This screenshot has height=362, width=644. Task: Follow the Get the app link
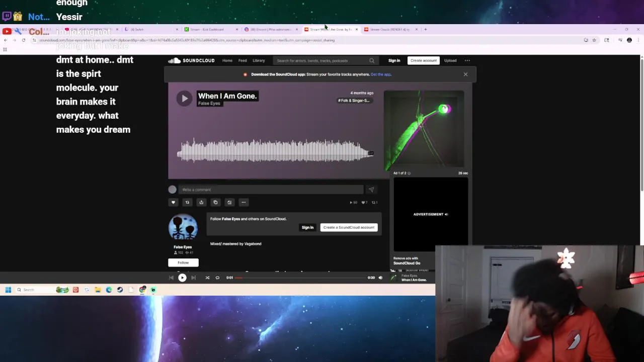click(380, 74)
